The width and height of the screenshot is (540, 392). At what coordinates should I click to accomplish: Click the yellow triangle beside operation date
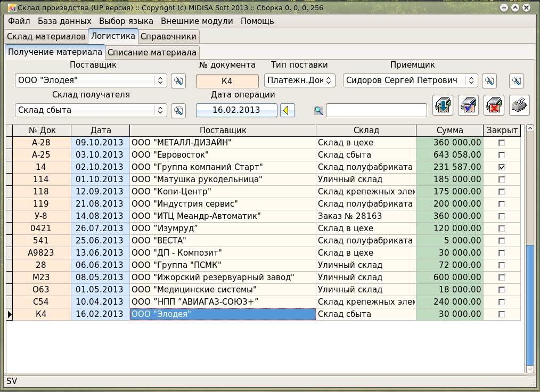pyautogui.click(x=288, y=110)
